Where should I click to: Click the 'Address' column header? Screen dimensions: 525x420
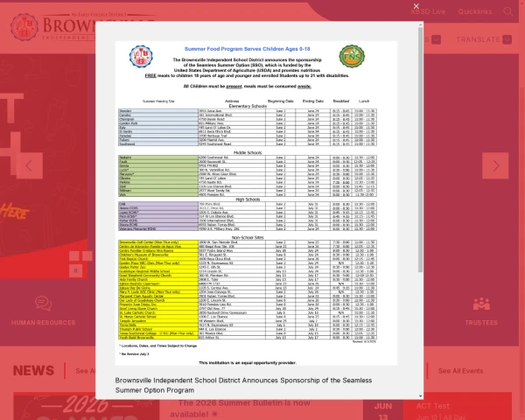[232, 101]
